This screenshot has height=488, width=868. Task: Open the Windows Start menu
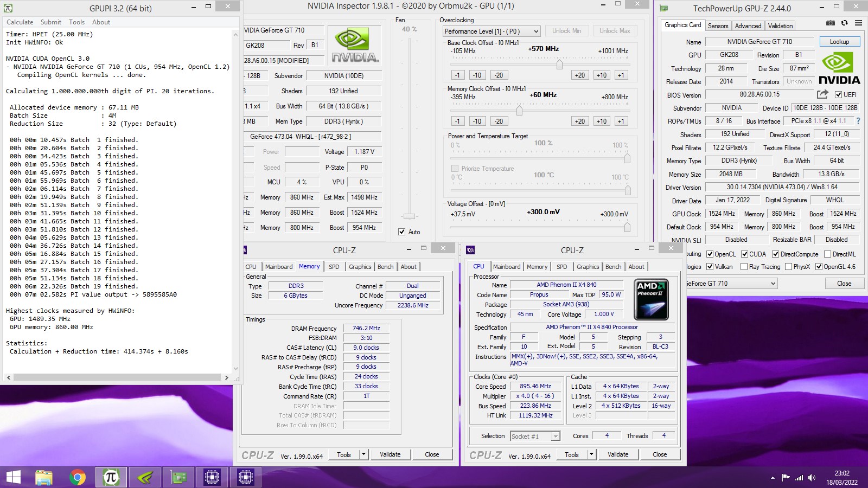click(13, 477)
